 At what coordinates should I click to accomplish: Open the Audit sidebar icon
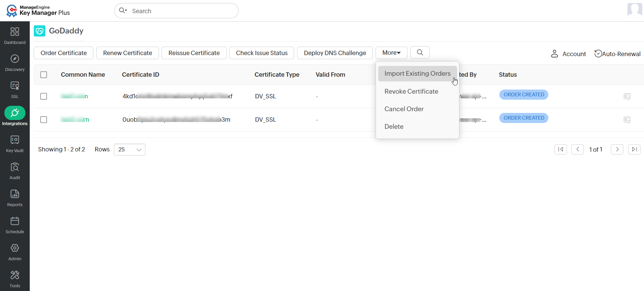[x=15, y=167]
